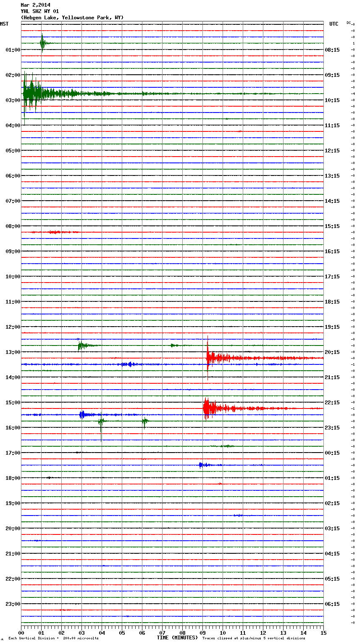Click the 17:00 MST time label
The width and height of the screenshot is (357, 644).
pyautogui.click(x=13, y=453)
